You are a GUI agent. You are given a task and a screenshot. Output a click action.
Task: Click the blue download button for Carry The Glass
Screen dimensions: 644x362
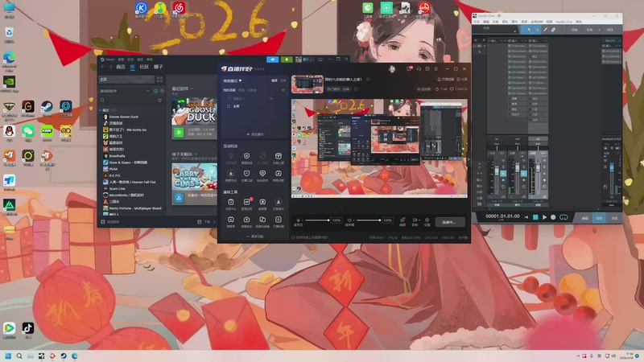(x=179, y=198)
